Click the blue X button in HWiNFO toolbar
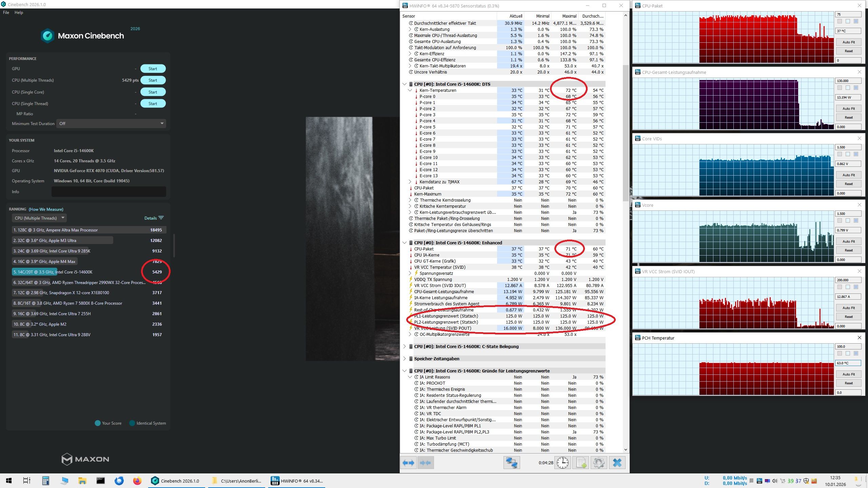 point(617,463)
